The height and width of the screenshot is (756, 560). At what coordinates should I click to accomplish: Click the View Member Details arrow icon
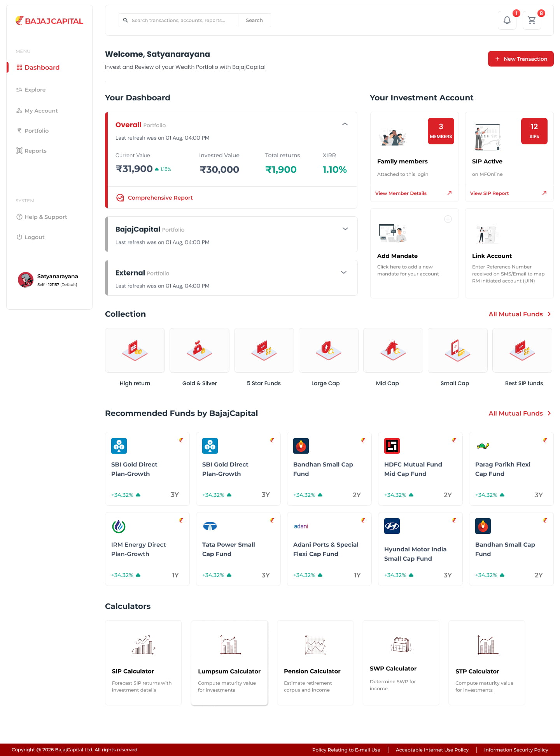[x=450, y=193]
